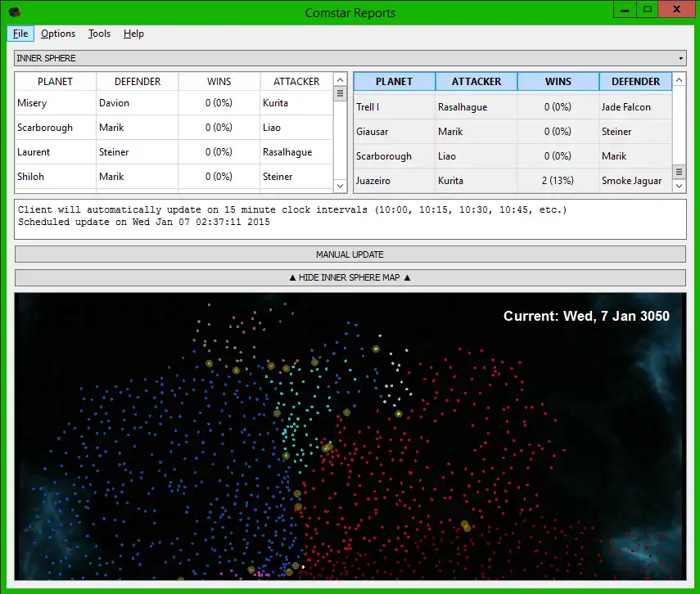Click left table scrollbar thumb
This screenshot has width=700, height=594.
tap(341, 94)
